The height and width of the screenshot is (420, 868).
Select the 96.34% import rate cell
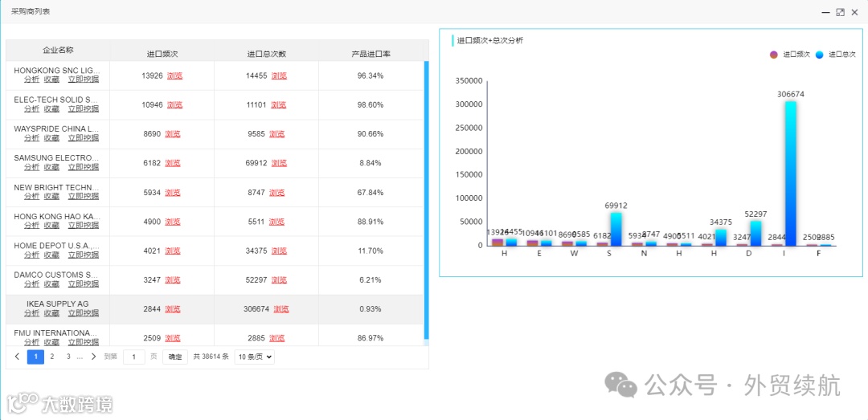click(x=371, y=75)
